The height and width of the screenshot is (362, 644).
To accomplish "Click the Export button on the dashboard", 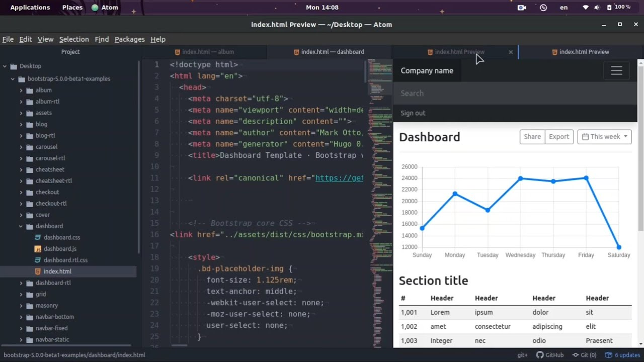I will click(559, 136).
